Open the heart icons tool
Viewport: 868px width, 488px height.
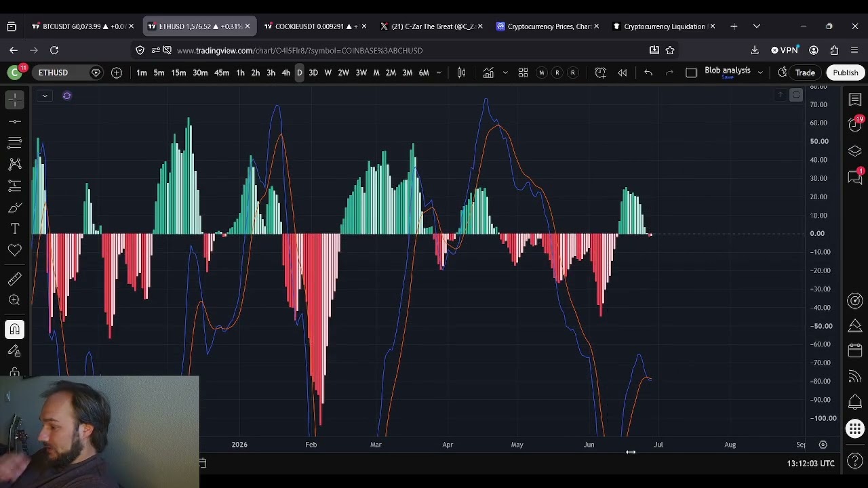pyautogui.click(x=15, y=251)
